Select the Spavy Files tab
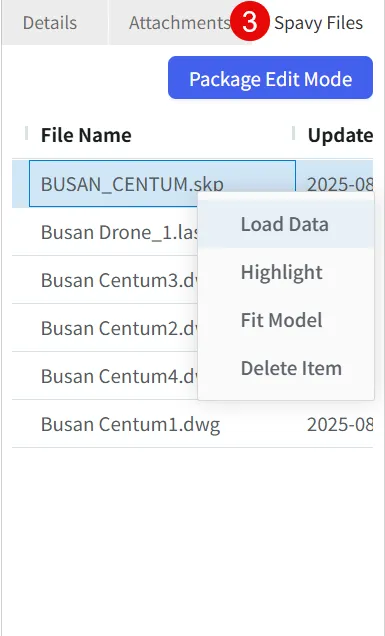This screenshot has width=385, height=636. click(318, 23)
